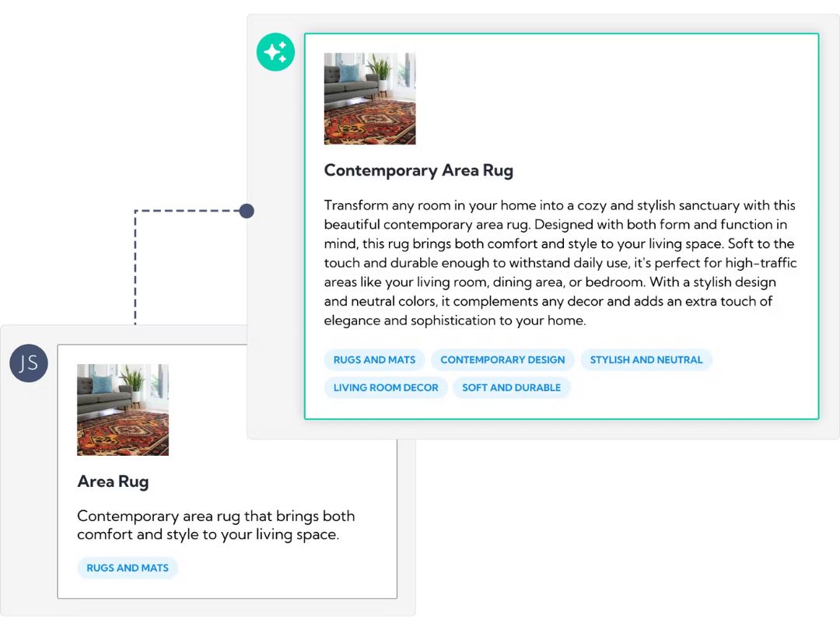Select the LIVING ROOM DECOR tag
Screen dimensions: 840x630
point(386,388)
